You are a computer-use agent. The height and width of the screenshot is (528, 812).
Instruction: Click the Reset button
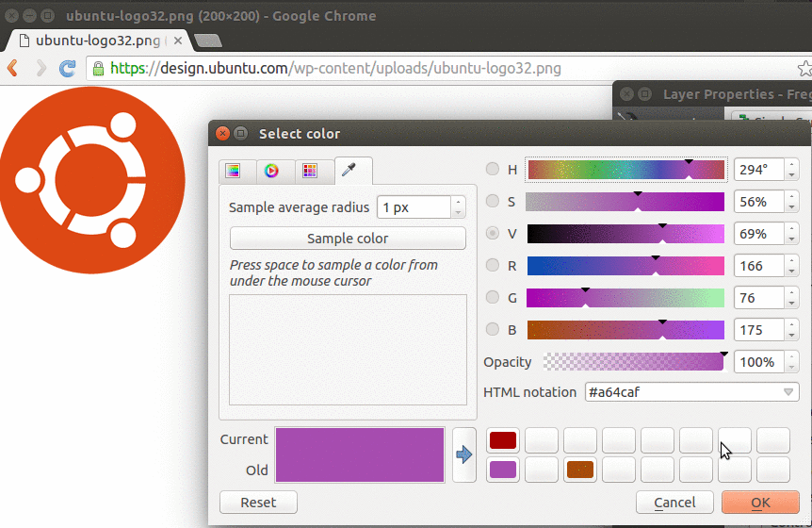(258, 503)
